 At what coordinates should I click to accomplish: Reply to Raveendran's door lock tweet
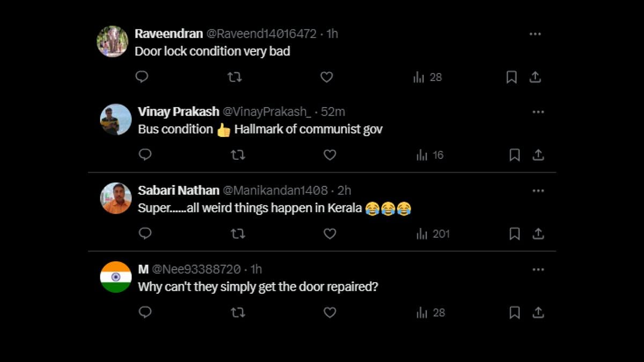coord(142,77)
